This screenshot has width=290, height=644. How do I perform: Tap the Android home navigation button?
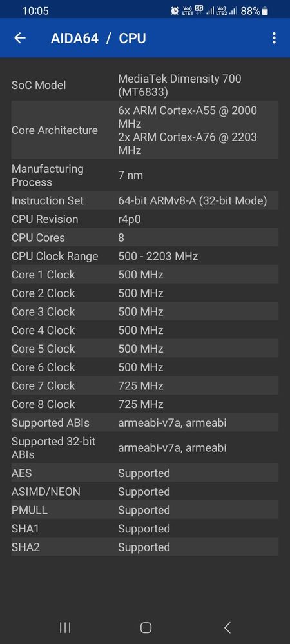point(146,627)
